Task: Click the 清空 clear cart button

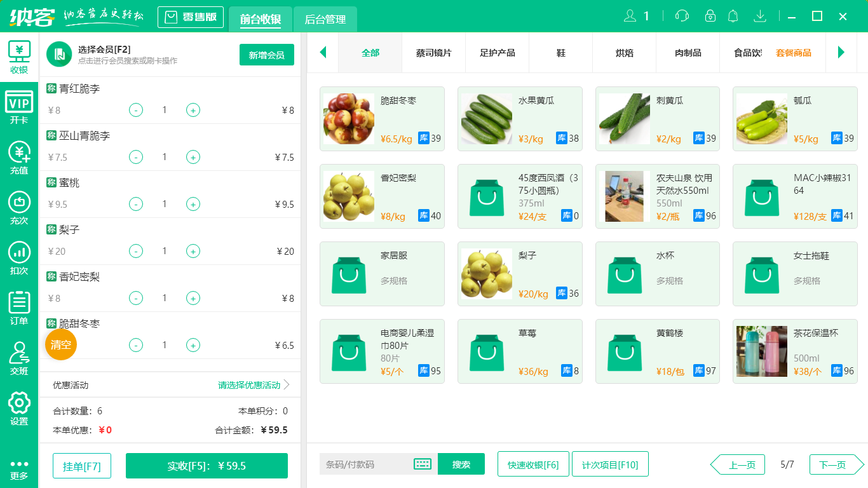Action: coord(60,344)
